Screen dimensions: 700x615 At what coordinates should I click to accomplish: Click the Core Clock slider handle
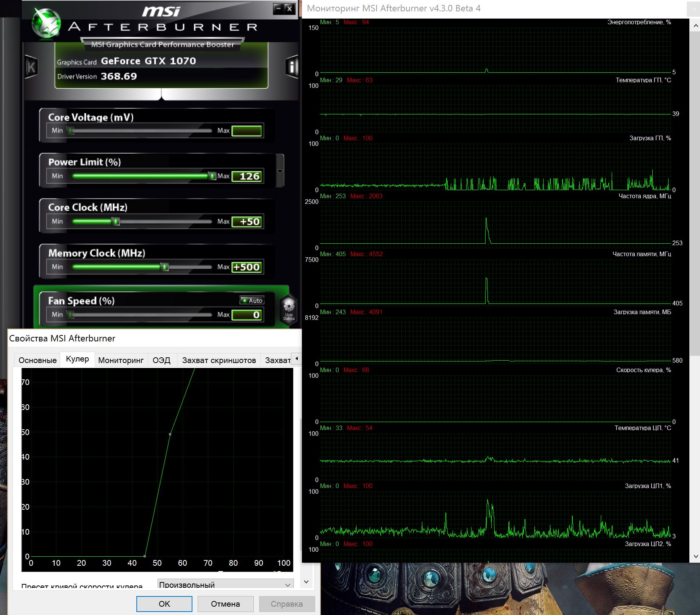click(x=116, y=221)
